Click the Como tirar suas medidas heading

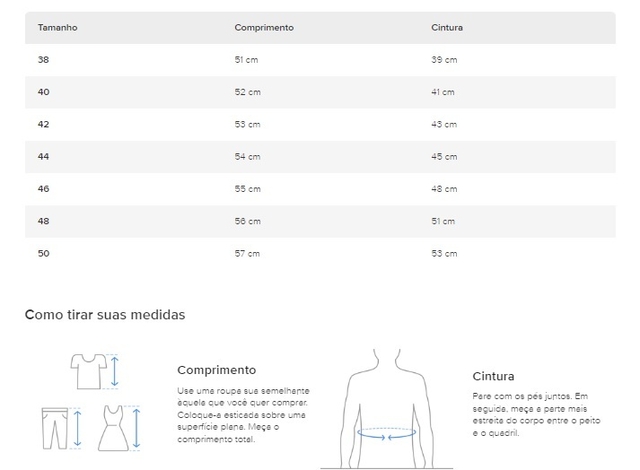105,315
